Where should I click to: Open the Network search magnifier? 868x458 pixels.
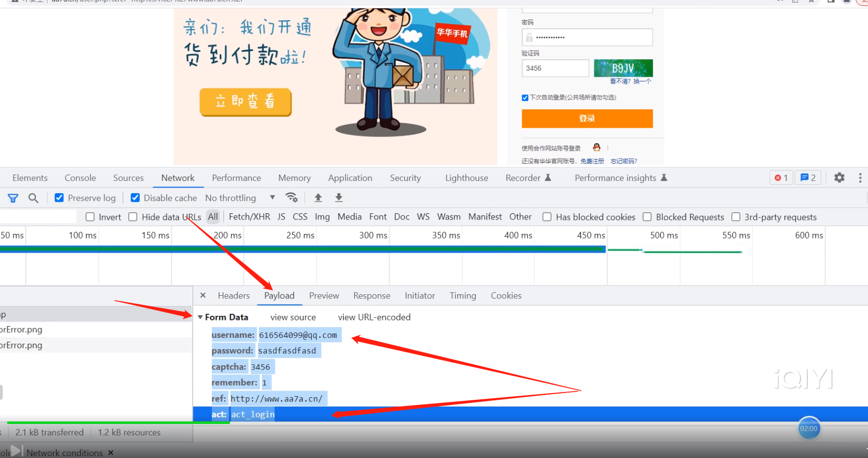click(x=34, y=198)
